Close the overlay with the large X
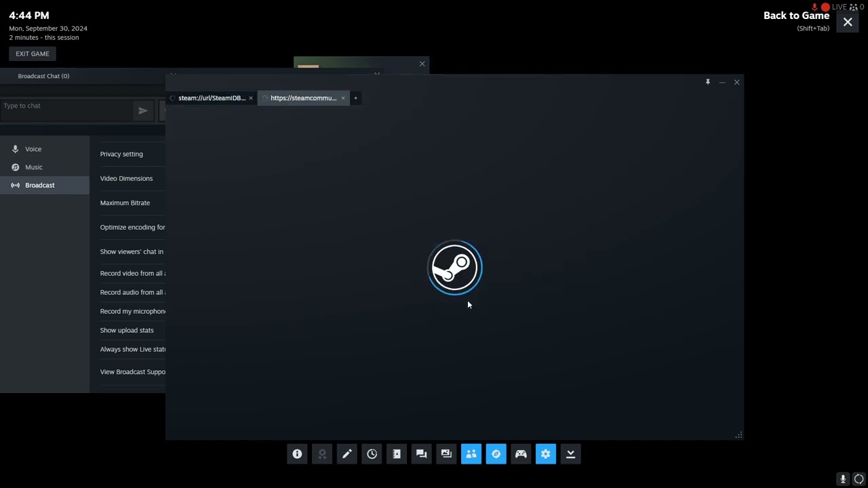Viewport: 868px width, 488px height. (848, 22)
